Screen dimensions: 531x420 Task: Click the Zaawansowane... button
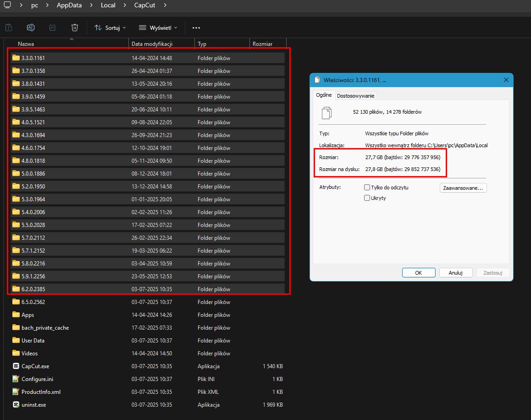click(x=463, y=188)
